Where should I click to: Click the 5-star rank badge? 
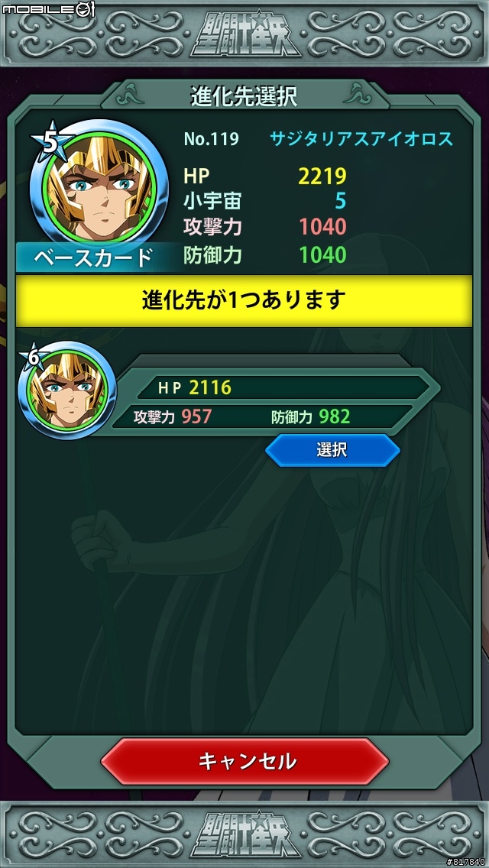(x=50, y=141)
